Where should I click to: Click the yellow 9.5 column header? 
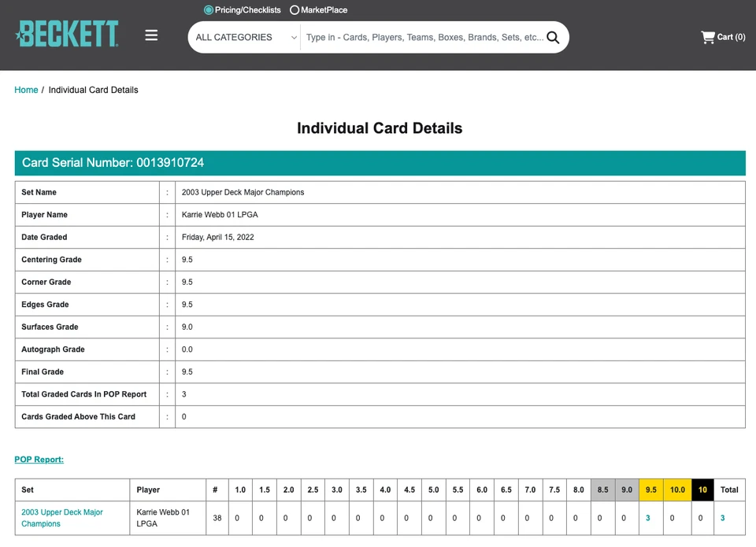pos(651,490)
